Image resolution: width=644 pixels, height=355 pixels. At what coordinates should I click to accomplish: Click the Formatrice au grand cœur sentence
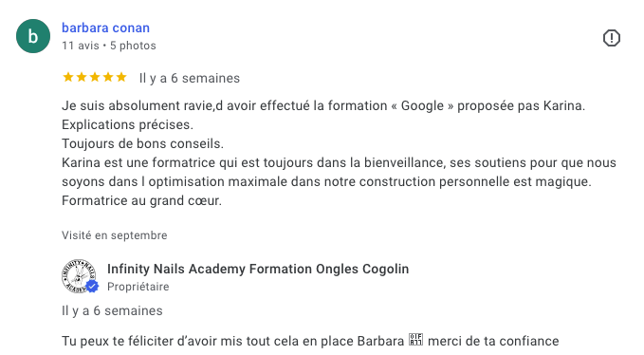click(141, 200)
